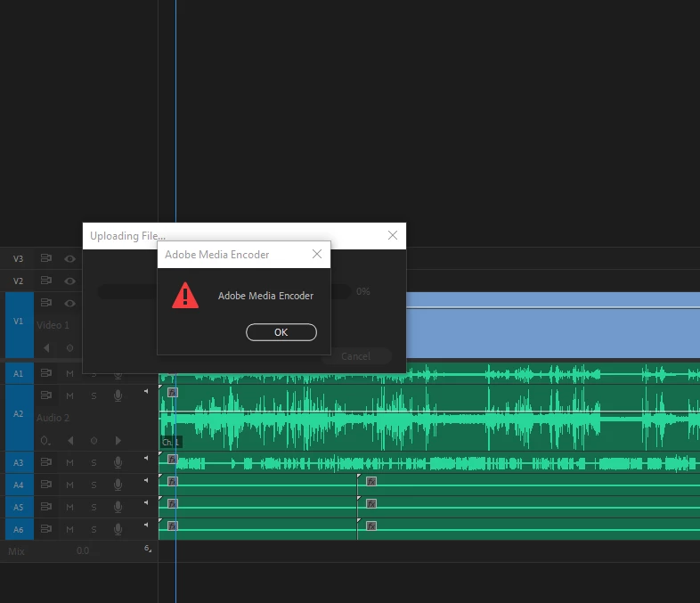Toggle A5 track targeting

click(20, 508)
